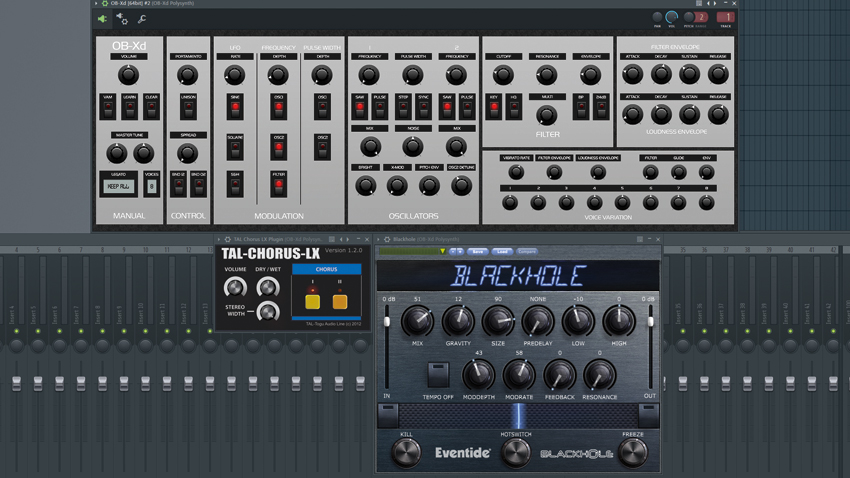Image resolution: width=850 pixels, height=478 pixels.
Task: Click the Blackhole HOTSWITCH knob
Action: pos(516,453)
